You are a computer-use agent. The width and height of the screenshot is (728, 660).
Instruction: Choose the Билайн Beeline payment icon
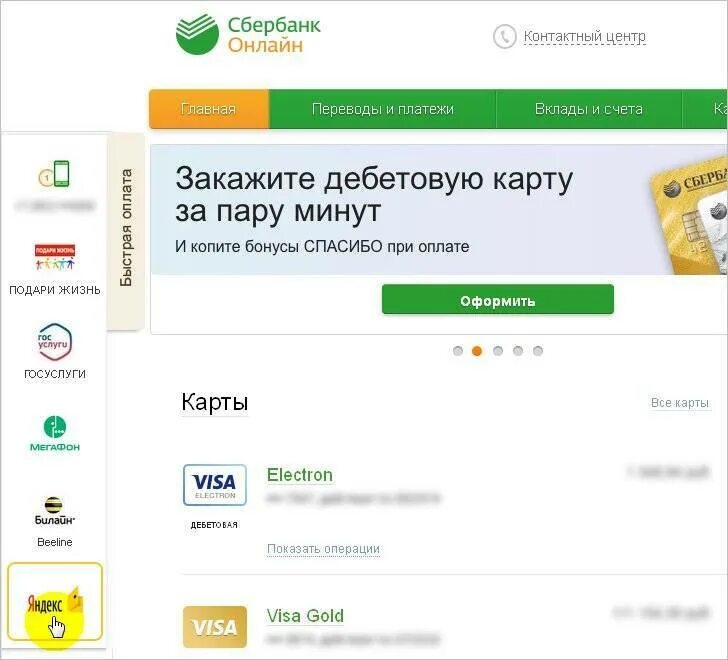tap(55, 511)
